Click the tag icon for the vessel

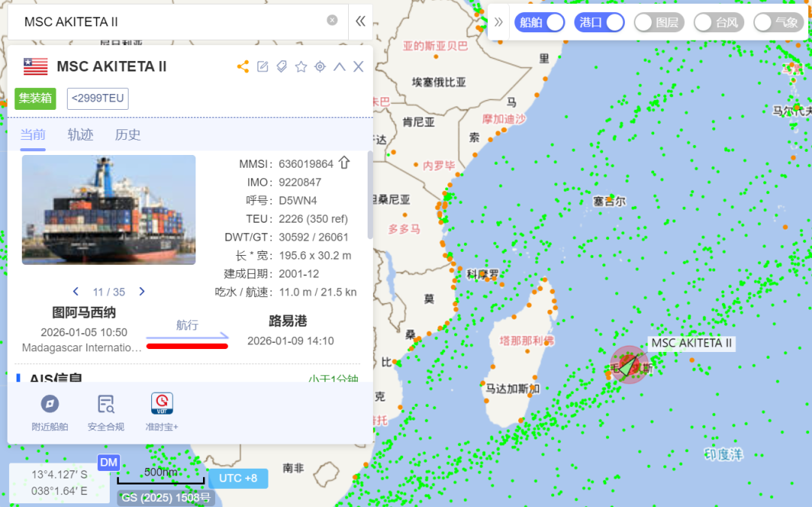[282, 66]
